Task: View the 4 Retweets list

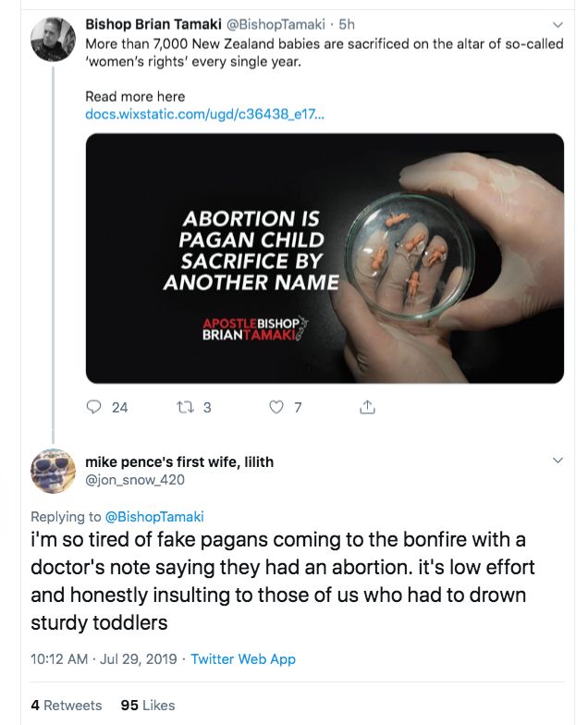Action: (x=66, y=705)
